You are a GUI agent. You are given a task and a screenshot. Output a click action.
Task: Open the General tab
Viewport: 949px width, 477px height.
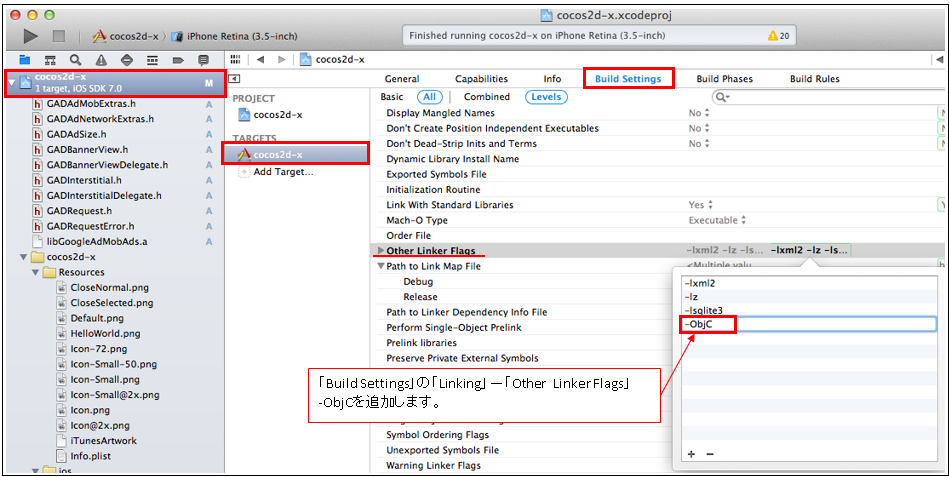point(402,79)
